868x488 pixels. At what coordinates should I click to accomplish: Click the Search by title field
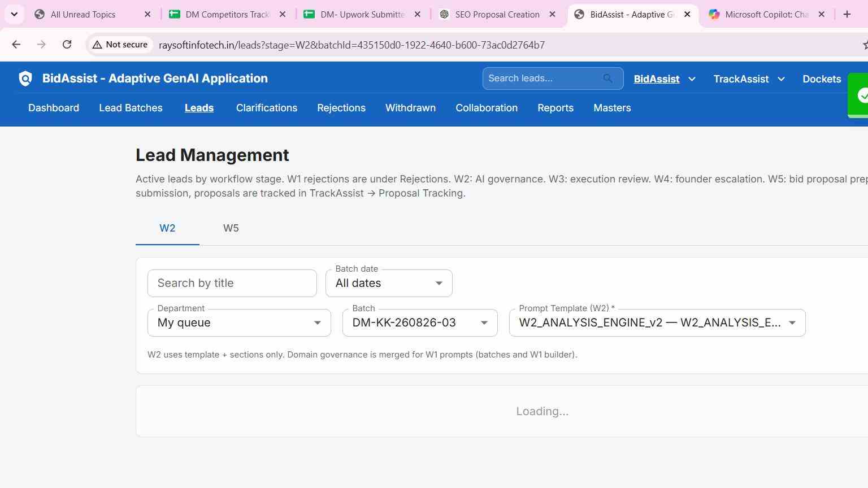point(232,283)
